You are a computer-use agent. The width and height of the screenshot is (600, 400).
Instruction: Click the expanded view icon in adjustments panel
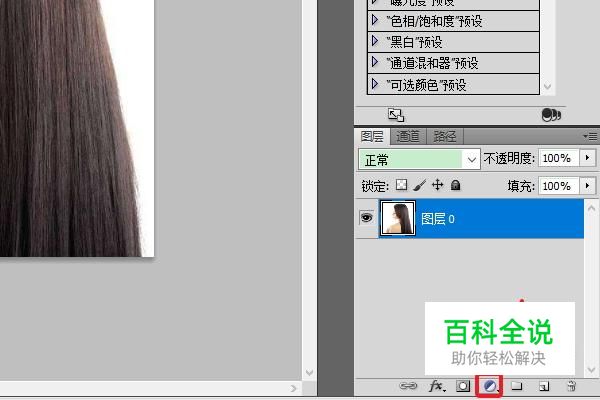pyautogui.click(x=396, y=115)
